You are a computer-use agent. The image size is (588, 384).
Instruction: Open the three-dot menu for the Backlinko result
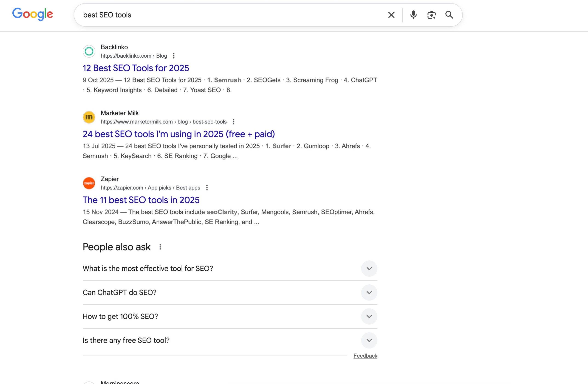174,56
